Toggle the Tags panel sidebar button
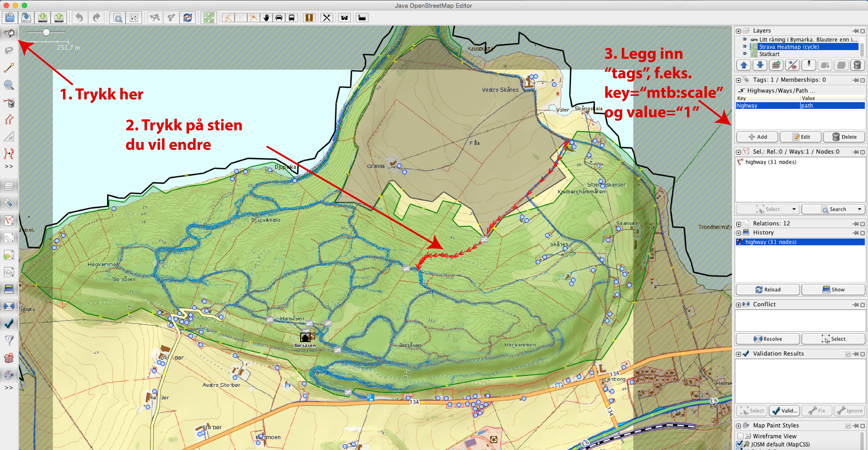This screenshot has width=868, height=450. click(x=9, y=203)
